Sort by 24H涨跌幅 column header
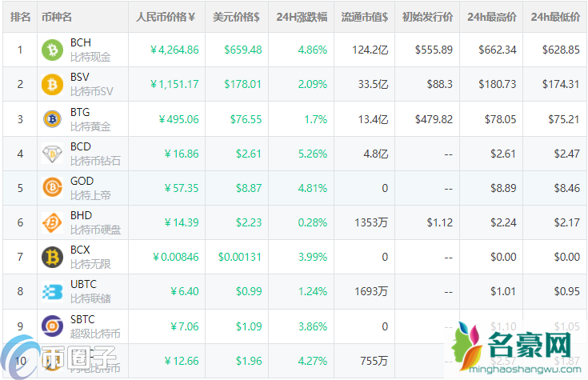The image size is (588, 380). pos(302,17)
